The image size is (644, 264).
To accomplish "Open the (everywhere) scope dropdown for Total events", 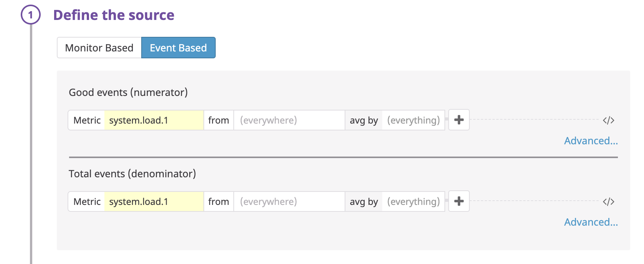I will tap(289, 201).
